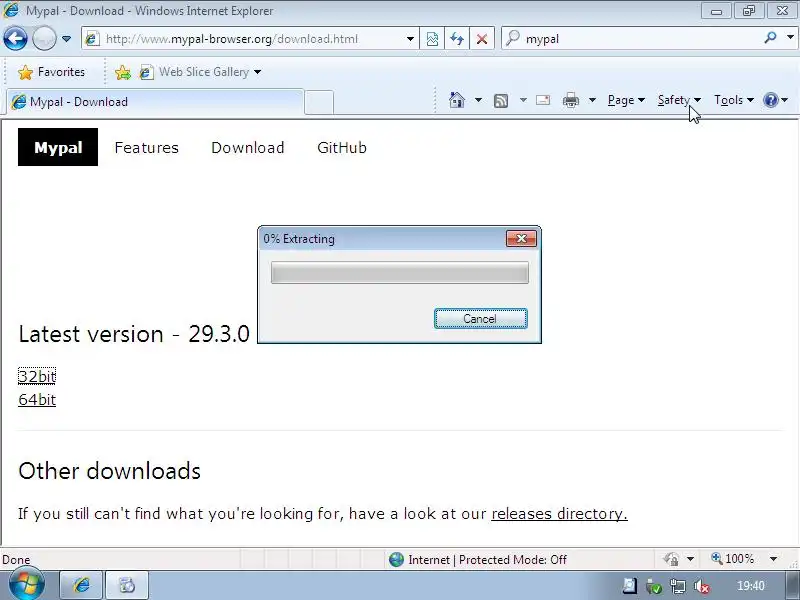Viewport: 800px width, 600px height.
Task: Click the Forward navigation arrow button
Action: point(44,39)
